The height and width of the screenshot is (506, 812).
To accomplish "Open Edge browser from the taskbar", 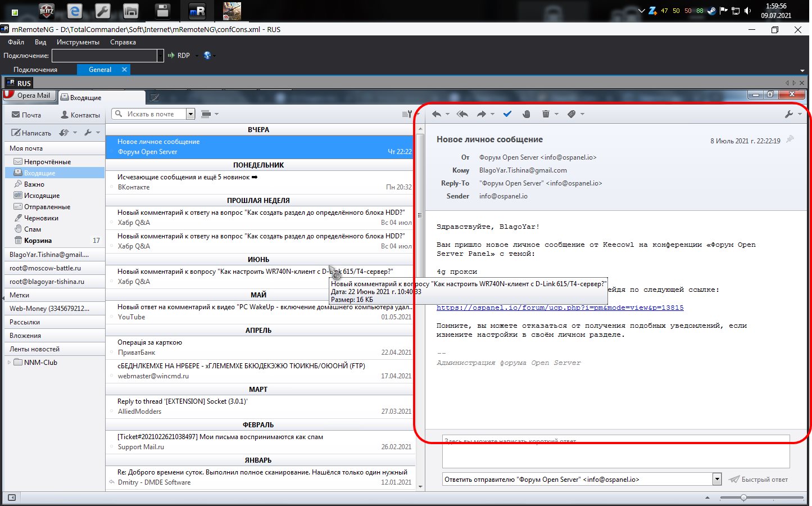I will [x=74, y=11].
